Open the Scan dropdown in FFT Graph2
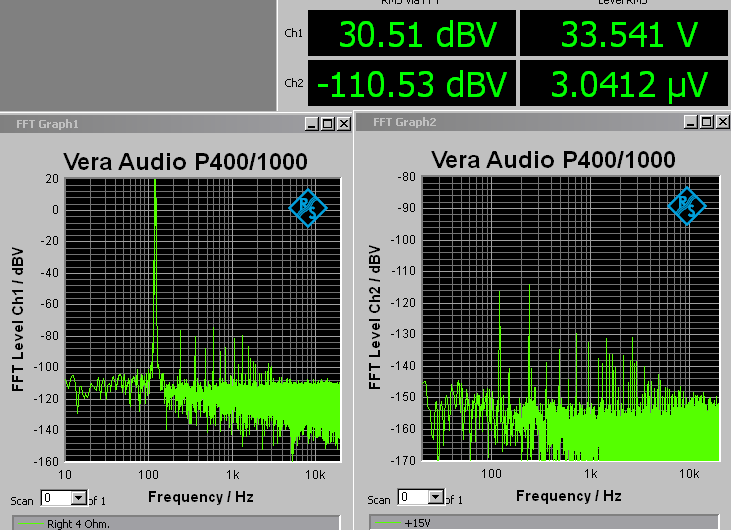 tap(436, 497)
